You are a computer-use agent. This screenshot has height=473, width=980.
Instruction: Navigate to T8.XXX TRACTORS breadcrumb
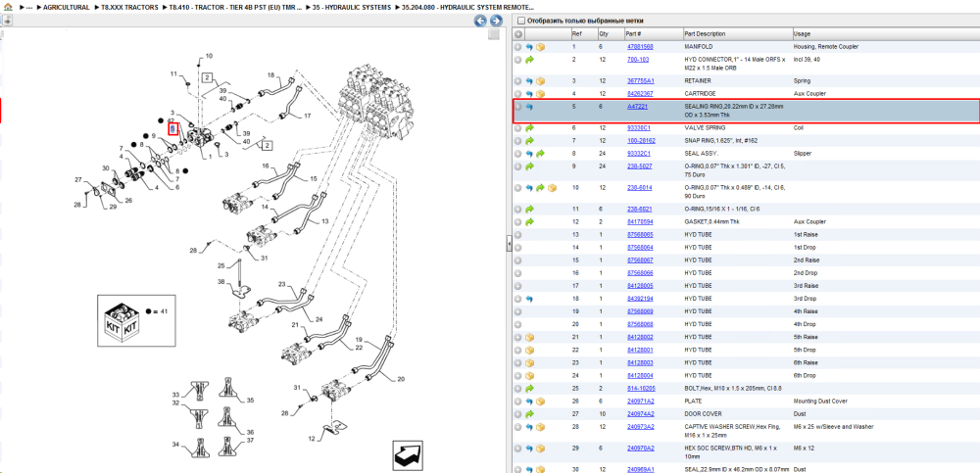click(129, 8)
